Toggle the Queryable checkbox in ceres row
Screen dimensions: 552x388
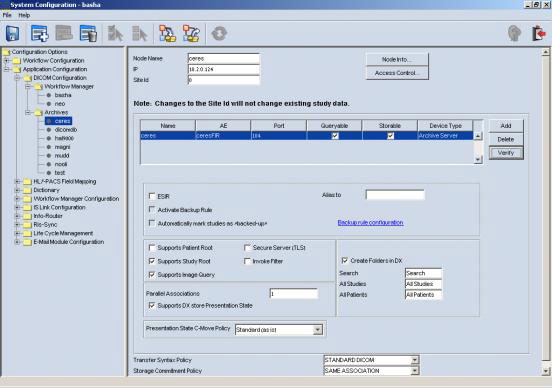click(x=335, y=136)
